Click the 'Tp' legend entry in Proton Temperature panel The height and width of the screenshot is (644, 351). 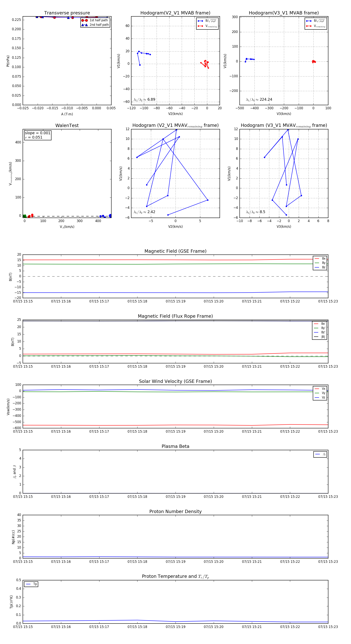tap(31, 584)
